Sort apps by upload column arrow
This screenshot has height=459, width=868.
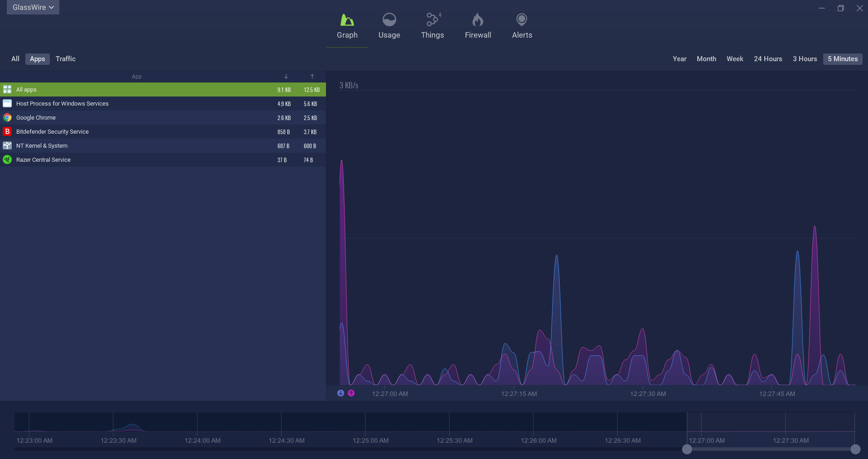(312, 77)
